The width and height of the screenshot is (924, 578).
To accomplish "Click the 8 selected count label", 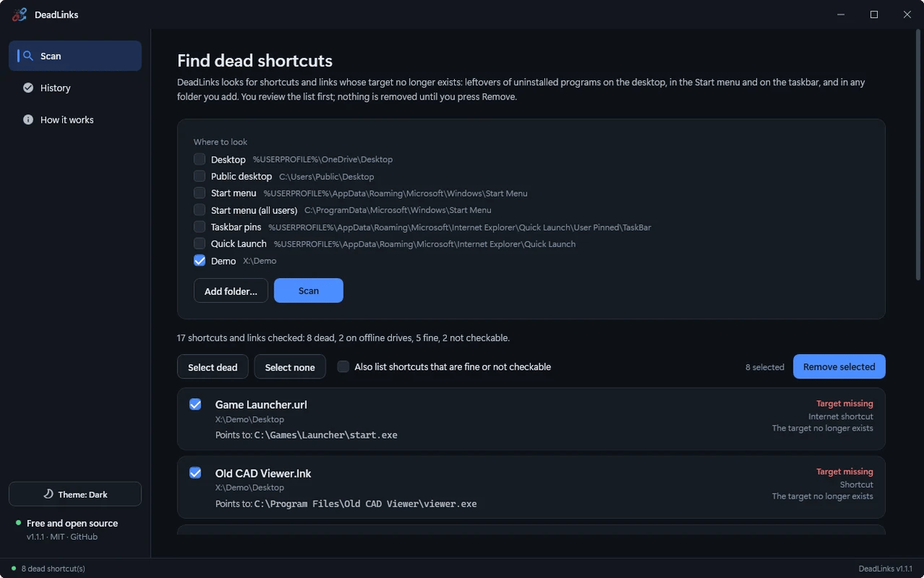I will click(x=764, y=367).
